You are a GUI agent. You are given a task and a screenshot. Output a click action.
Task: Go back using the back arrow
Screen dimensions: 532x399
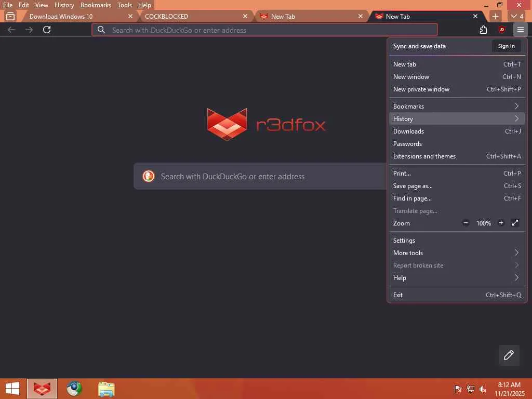tap(11, 30)
